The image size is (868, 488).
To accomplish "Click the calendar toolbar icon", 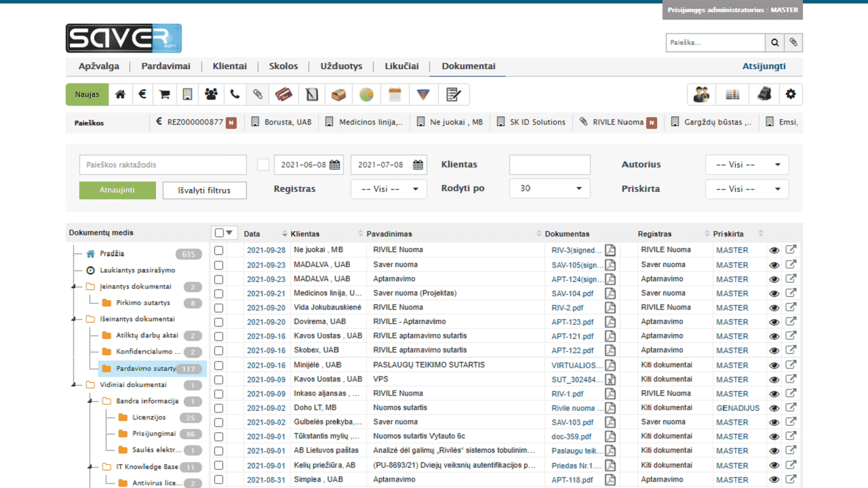I will pyautogui.click(x=395, y=95).
